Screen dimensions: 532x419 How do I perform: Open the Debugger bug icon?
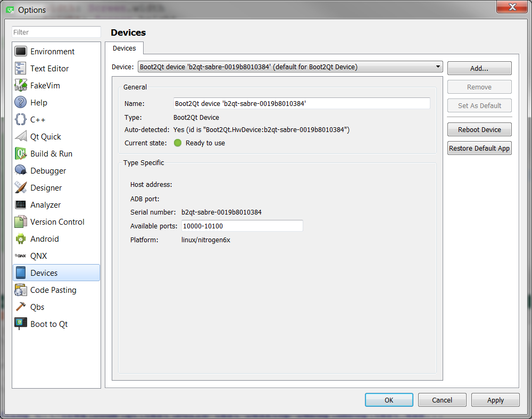[21, 170]
